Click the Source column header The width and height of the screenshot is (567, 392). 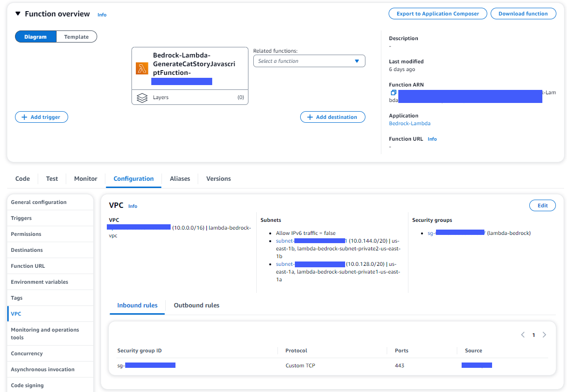tap(473, 350)
